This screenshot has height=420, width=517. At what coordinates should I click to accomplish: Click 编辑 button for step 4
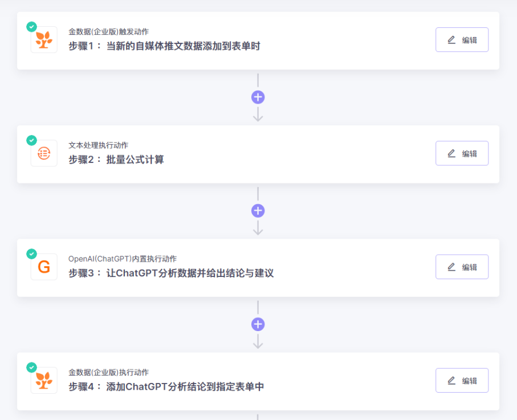click(462, 380)
